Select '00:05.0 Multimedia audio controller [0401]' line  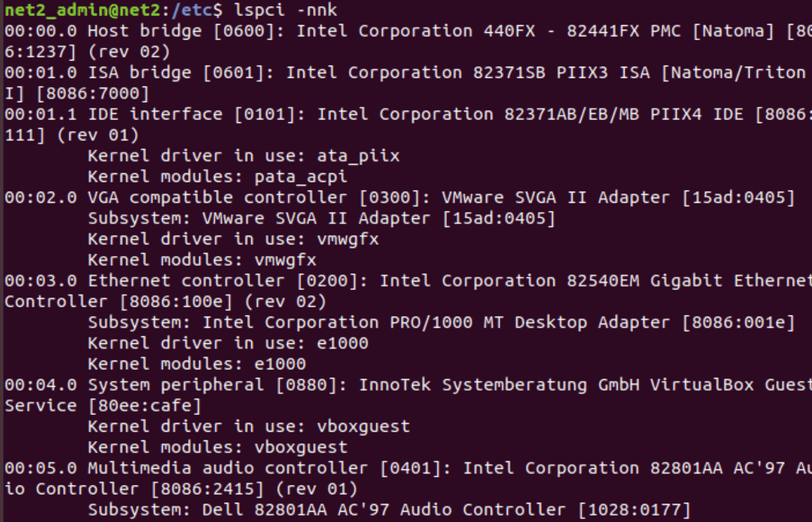click(x=408, y=468)
